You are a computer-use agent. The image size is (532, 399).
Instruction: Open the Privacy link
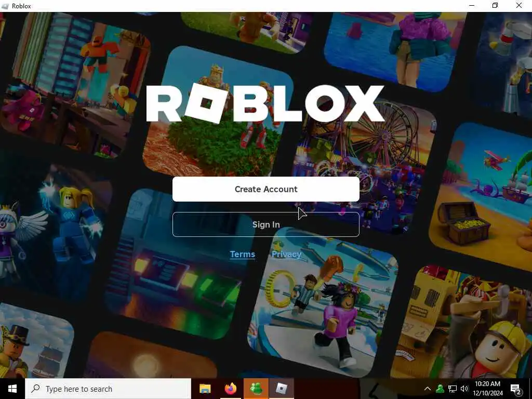click(x=286, y=254)
